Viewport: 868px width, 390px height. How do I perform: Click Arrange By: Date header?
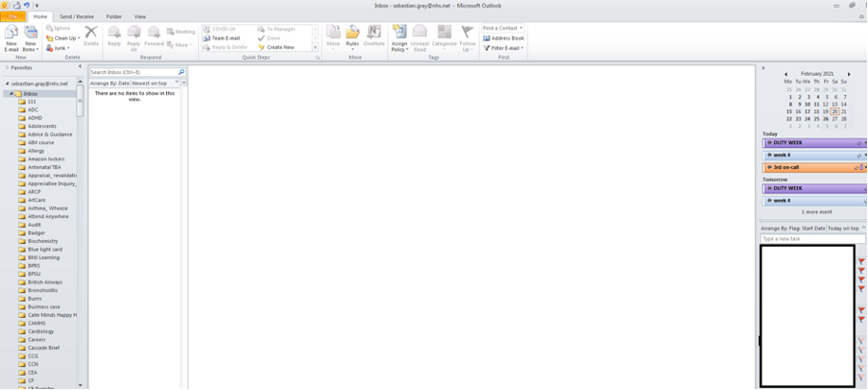coord(109,84)
